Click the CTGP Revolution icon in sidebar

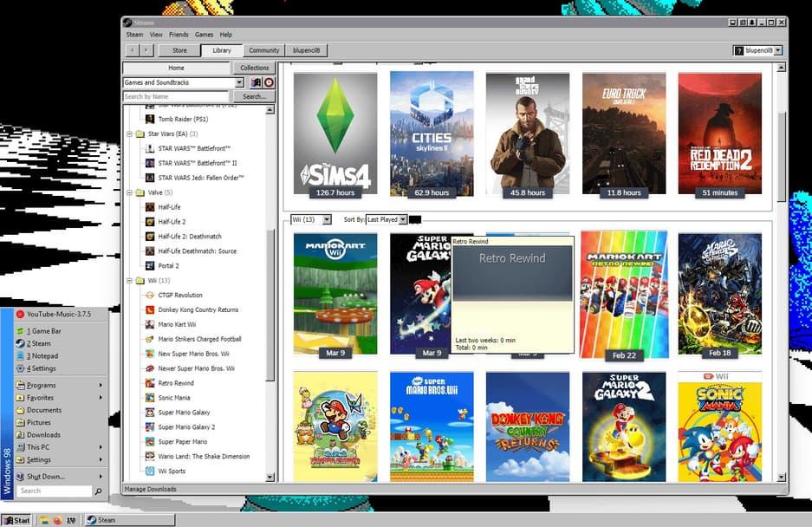(150, 295)
